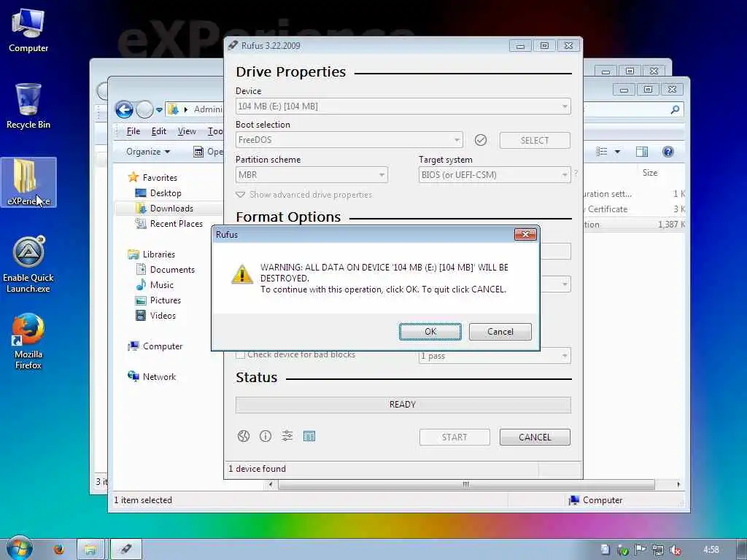Click the SELECT button in Rufus

(535, 141)
